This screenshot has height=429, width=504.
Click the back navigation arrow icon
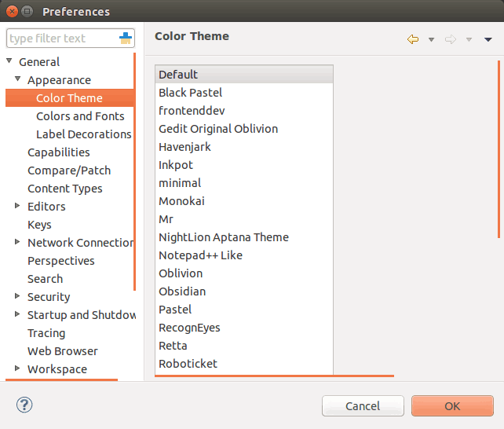coord(413,39)
